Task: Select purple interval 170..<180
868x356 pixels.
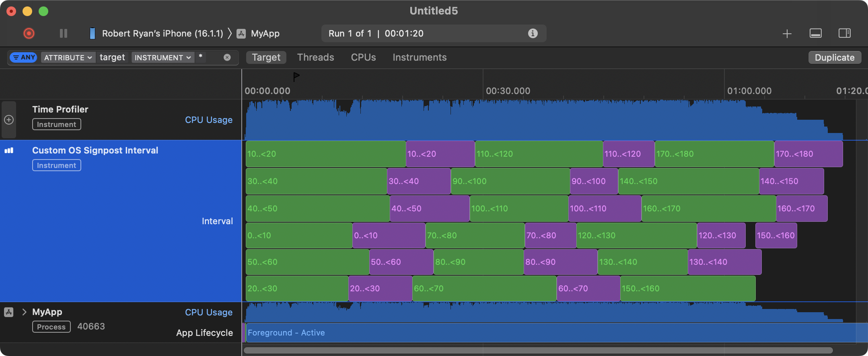Action: coord(808,154)
